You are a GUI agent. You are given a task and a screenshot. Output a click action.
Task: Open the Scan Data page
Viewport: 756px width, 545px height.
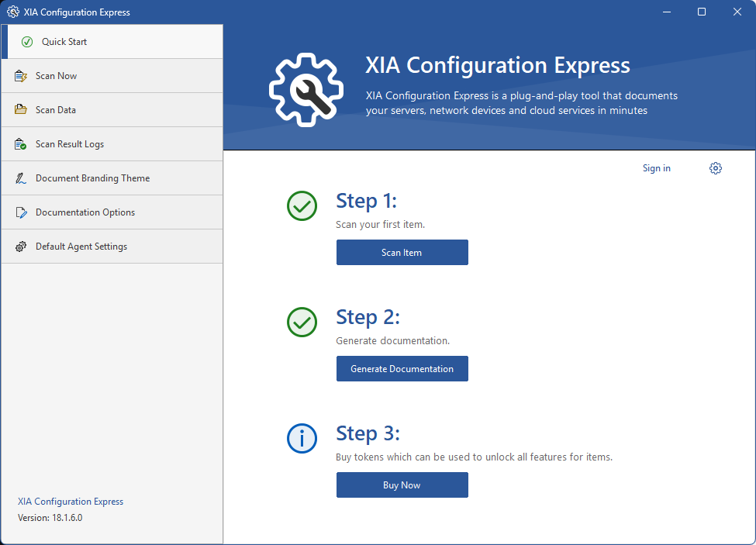click(112, 110)
